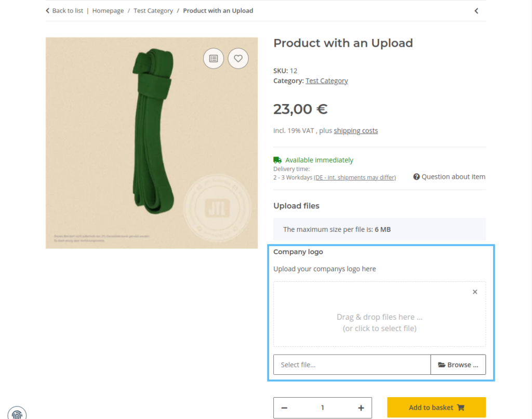Viewport: 532px width, 419px height.
Task: Click the Select file input field
Action: coord(352,364)
